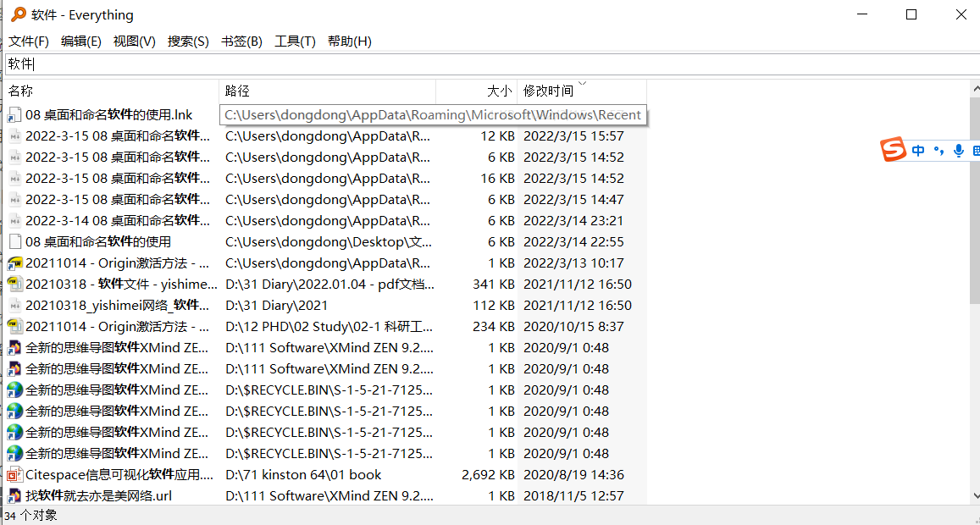Click blank document icon of 08 桌面和命名软件的使用
Image resolution: width=980 pixels, height=525 pixels.
click(x=14, y=242)
